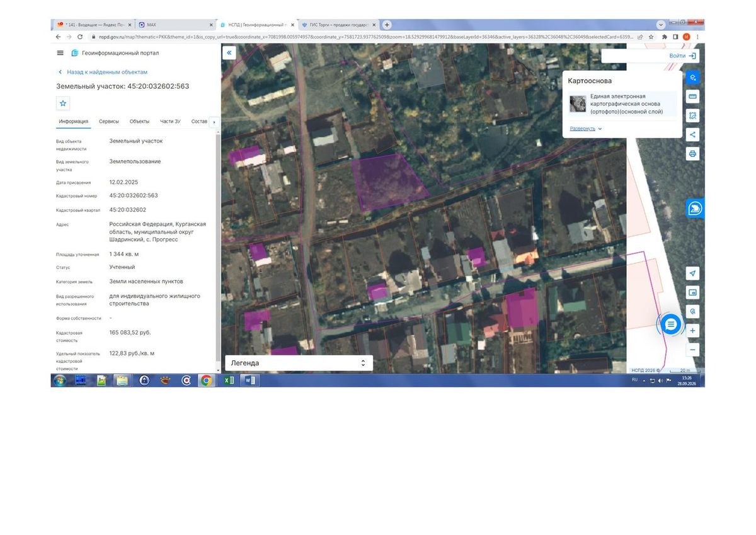Expand the Легенда panel

(299, 363)
